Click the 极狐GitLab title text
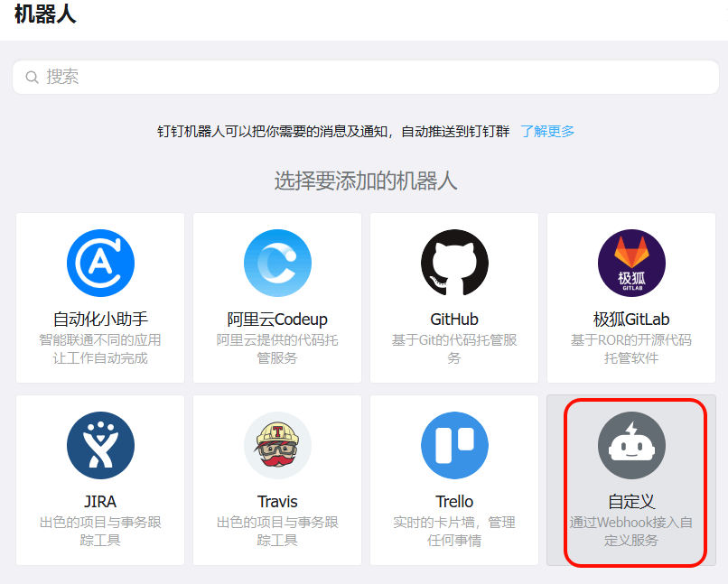Image resolution: width=728 pixels, height=584 pixels. [631, 320]
